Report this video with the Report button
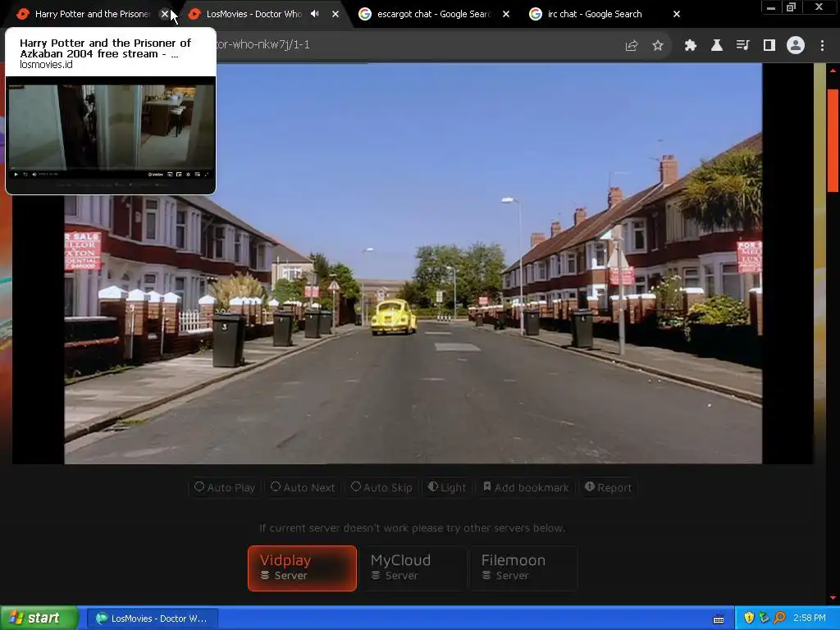The height and width of the screenshot is (630, 840). click(x=609, y=487)
